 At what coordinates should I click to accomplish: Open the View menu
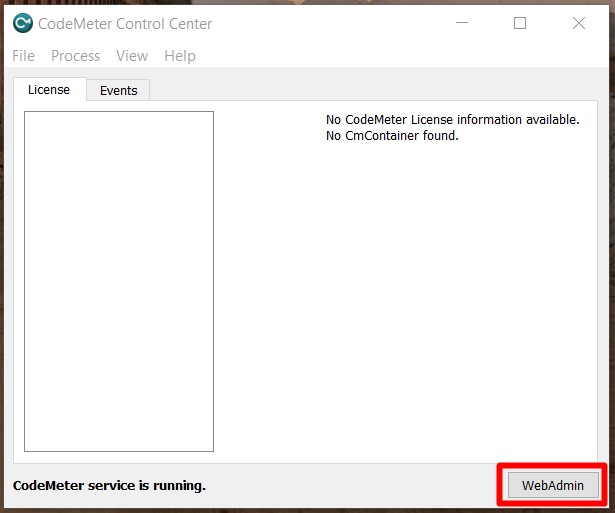click(x=131, y=56)
